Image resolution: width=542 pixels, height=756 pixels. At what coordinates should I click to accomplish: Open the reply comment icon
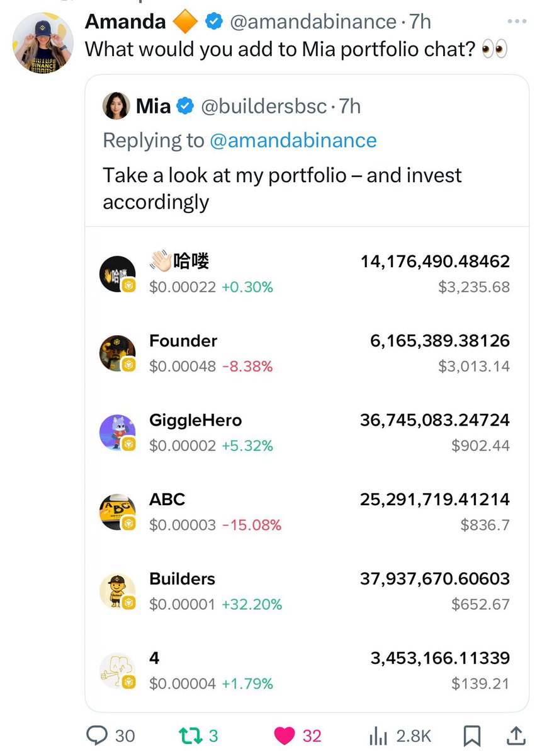pos(98,735)
